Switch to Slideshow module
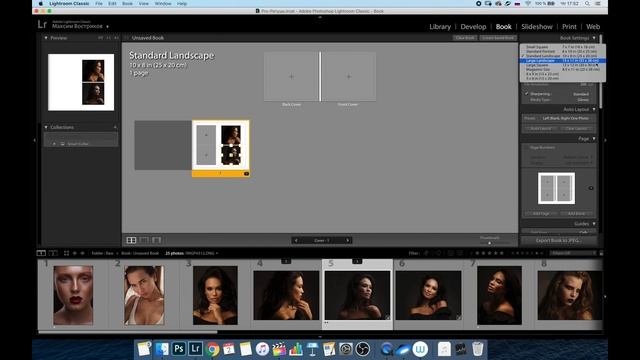Screen dimensions: 640x360 [x=537, y=27]
